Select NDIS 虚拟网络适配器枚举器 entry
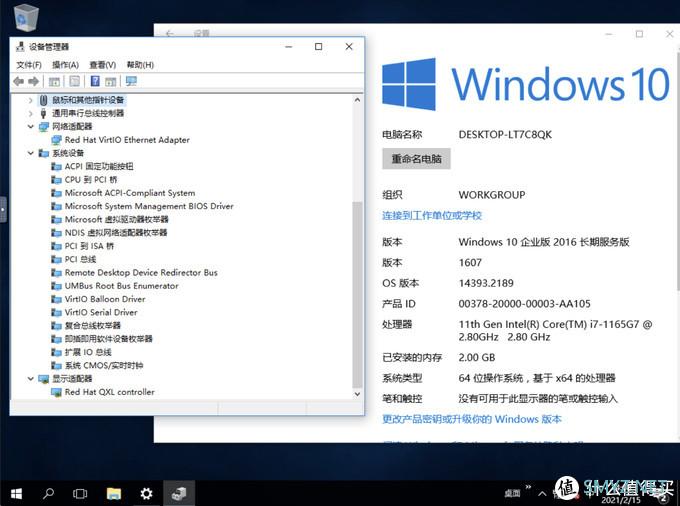Viewport: 680px width, 506px height. [x=116, y=233]
